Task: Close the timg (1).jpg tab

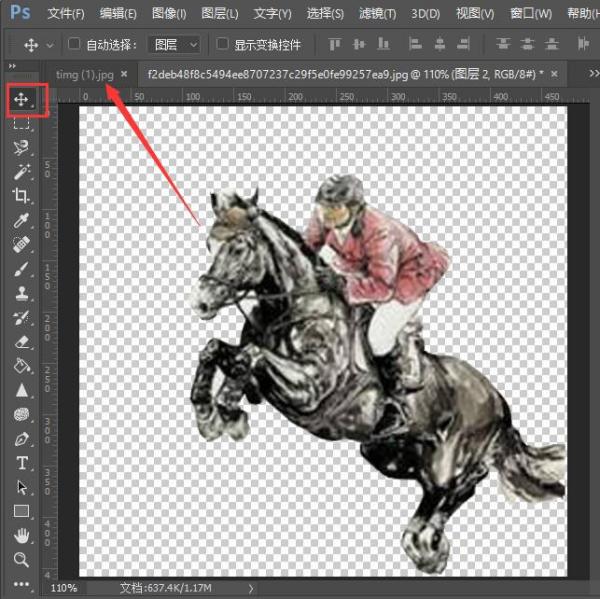Action: [124, 74]
